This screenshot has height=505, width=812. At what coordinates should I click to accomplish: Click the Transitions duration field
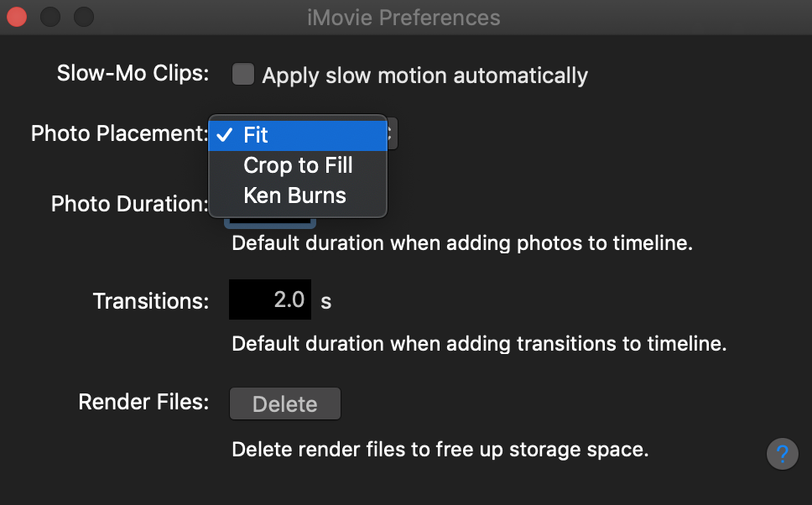click(269, 299)
